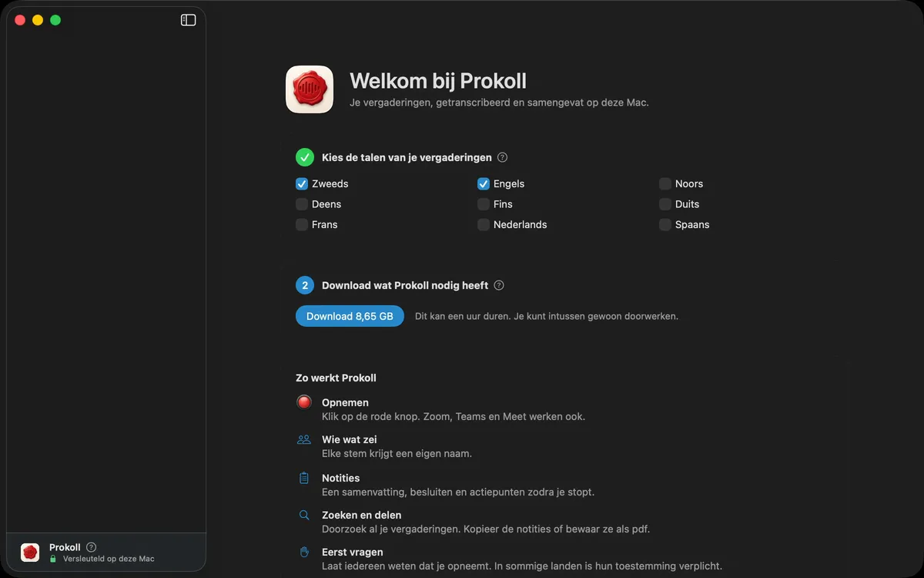Enable the Deens language checkbox
The height and width of the screenshot is (578, 924).
[302, 204]
